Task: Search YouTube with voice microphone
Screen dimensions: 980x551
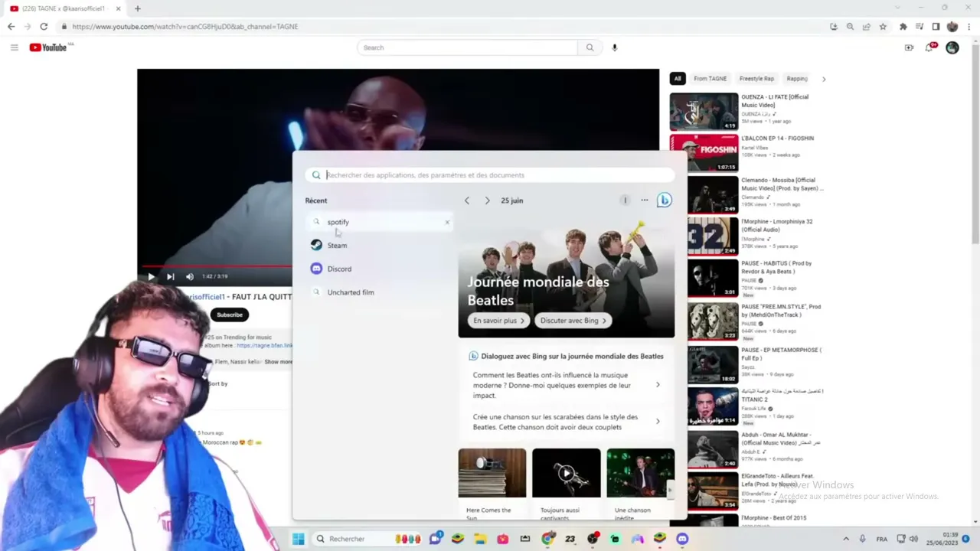Action: tap(614, 47)
